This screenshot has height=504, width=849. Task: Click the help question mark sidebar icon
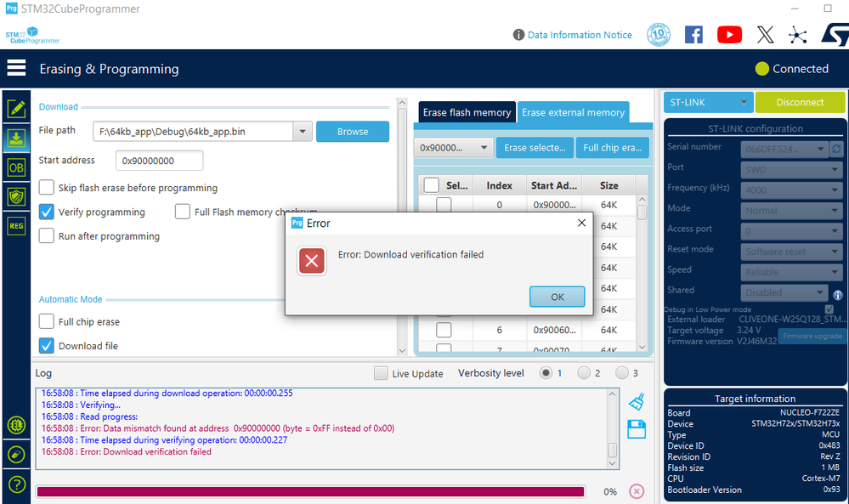16,484
